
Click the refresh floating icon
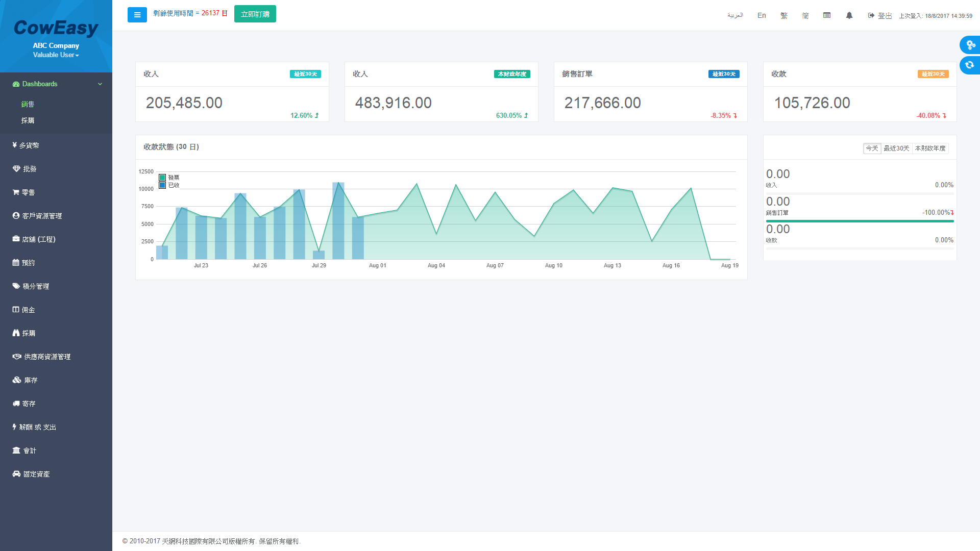coord(970,65)
